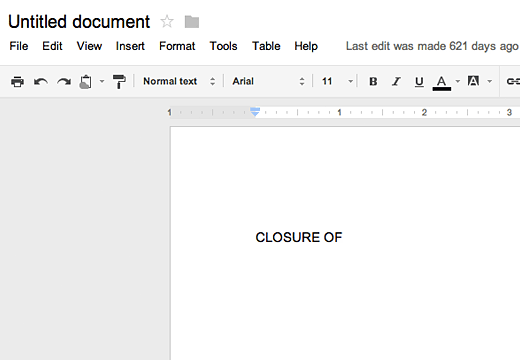Open the Arial font dropdown

pyautogui.click(x=269, y=81)
